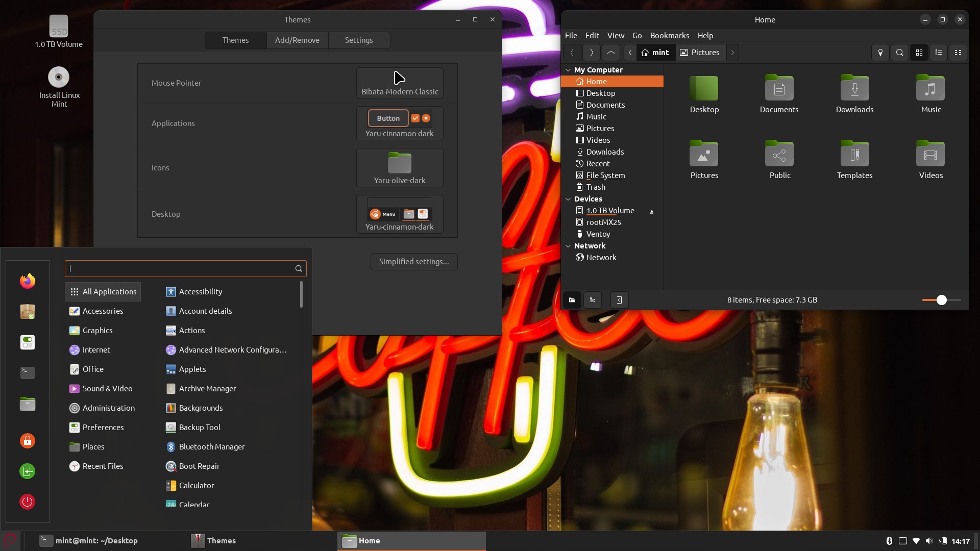Show tree view in sidebar footer
Screen dimensions: 980x551
click(592, 300)
